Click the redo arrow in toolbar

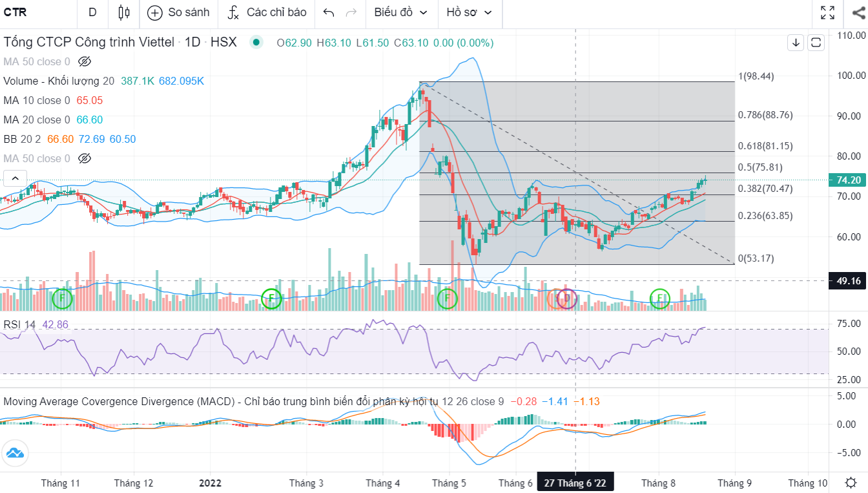(x=351, y=12)
